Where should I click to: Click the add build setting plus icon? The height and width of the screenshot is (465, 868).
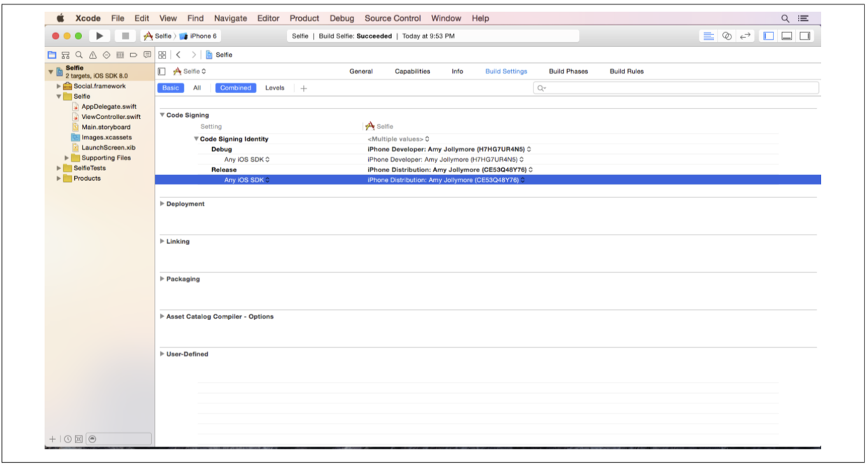coord(304,88)
